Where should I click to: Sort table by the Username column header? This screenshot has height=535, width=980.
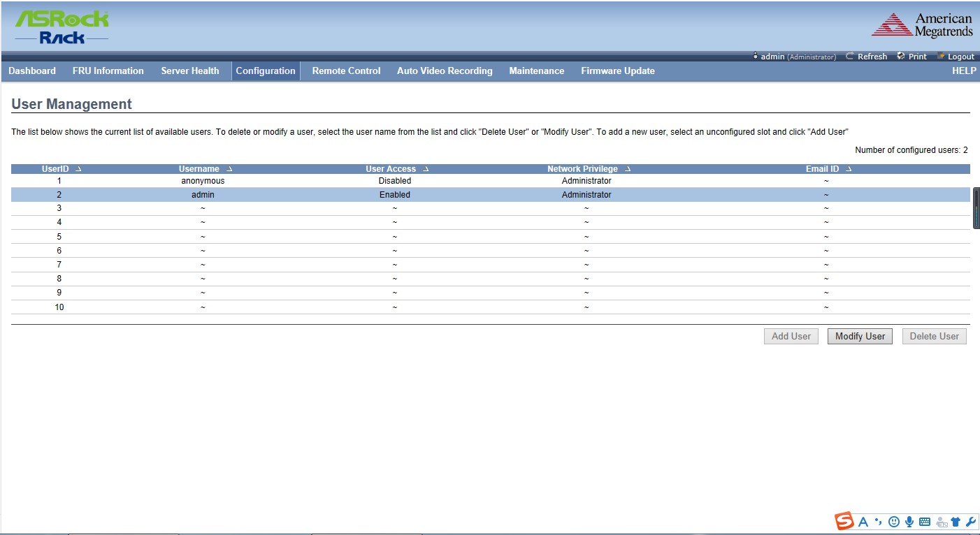pos(205,169)
